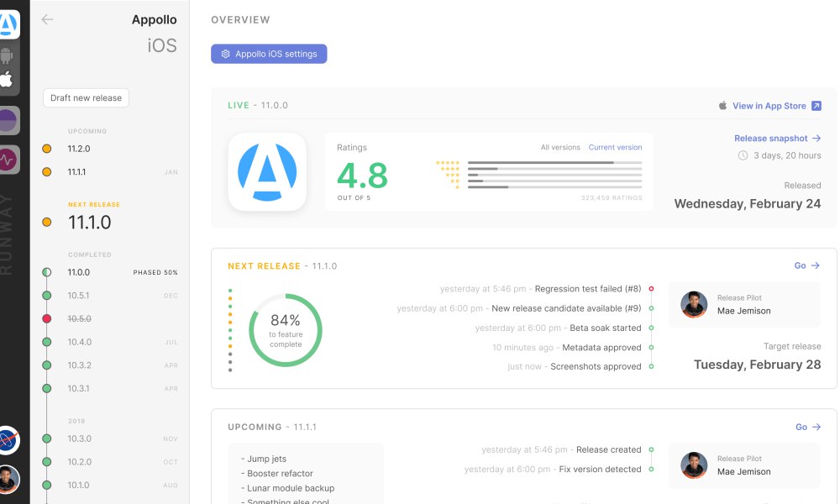The width and height of the screenshot is (840, 504).
Task: Click Tuesday, February 28 target release date
Action: pos(757,365)
